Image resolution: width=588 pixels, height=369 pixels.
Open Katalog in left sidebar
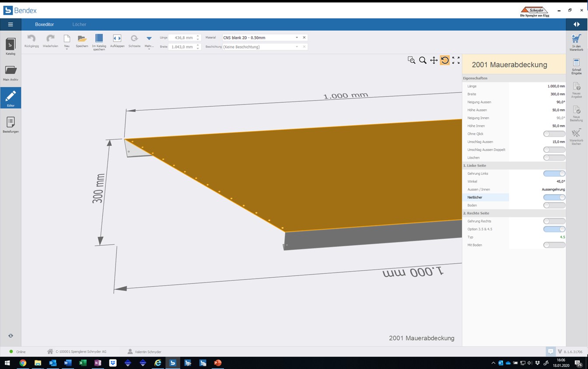[10, 46]
